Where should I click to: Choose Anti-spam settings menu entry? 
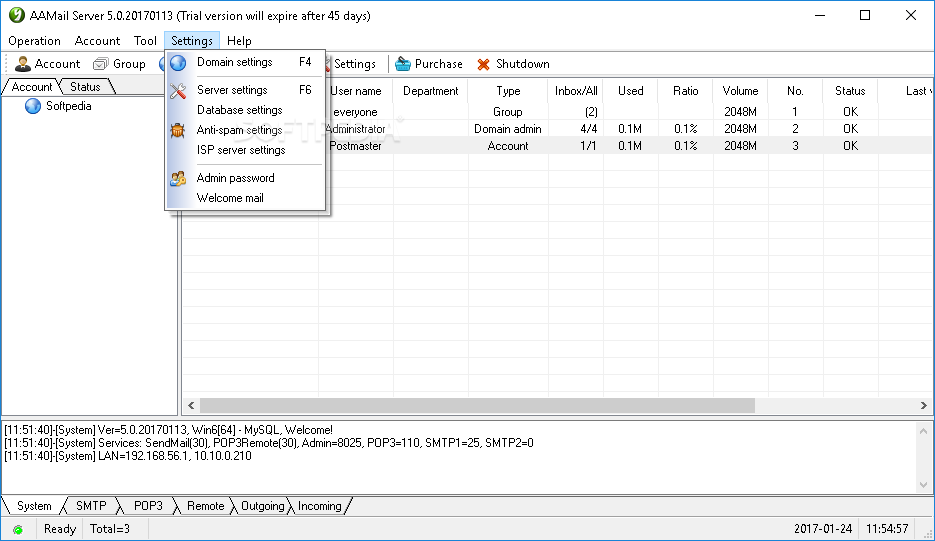tap(246, 130)
